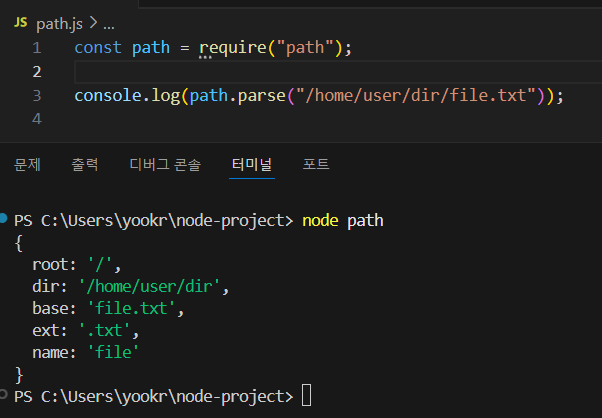The image size is (602, 418).
Task: Click line number 4 in the gutter
Action: click(37, 119)
